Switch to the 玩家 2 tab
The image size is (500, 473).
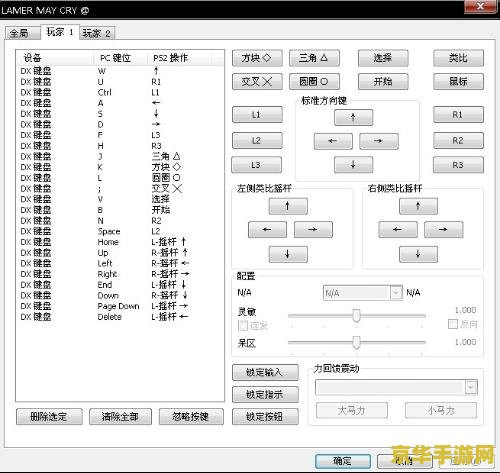point(97,33)
